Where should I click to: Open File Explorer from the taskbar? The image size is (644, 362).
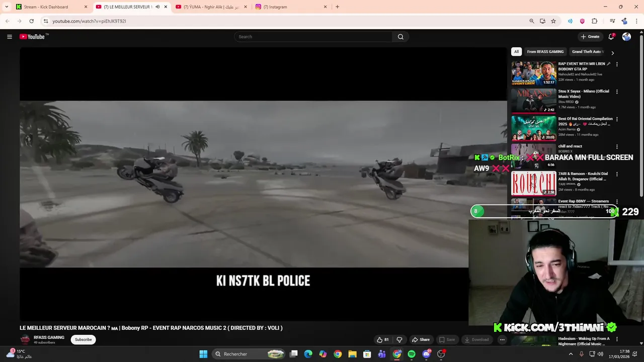pos(352,354)
